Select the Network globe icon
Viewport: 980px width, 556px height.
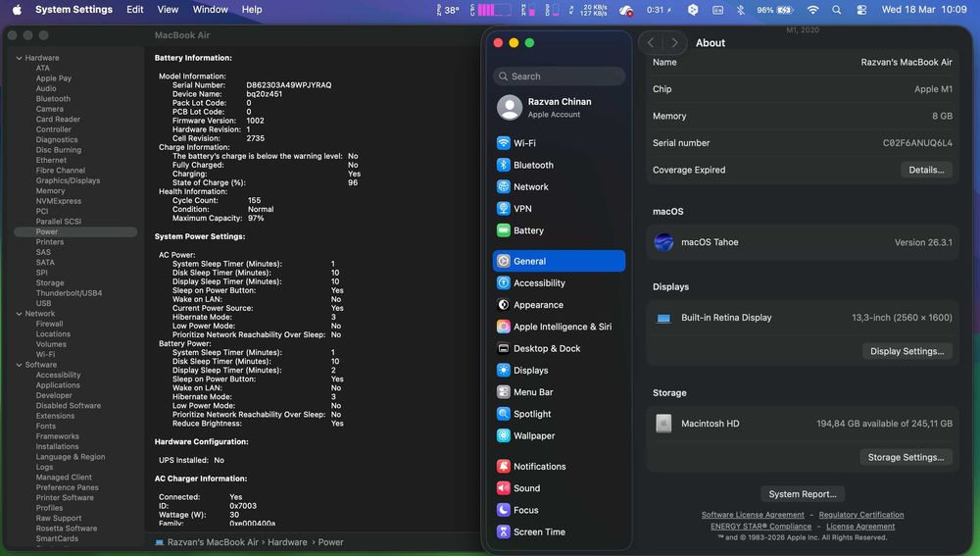tap(503, 186)
